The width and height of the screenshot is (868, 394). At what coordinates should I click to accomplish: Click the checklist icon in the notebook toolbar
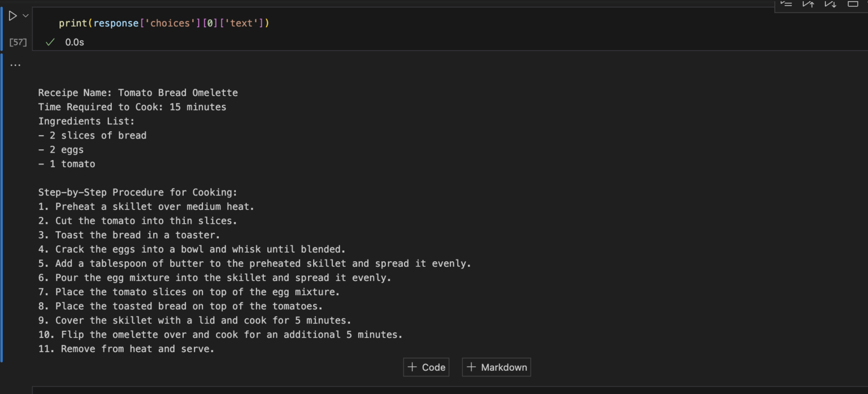pyautogui.click(x=785, y=4)
